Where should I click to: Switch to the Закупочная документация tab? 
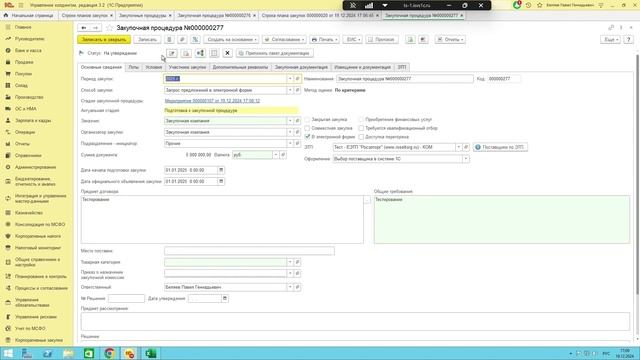(301, 67)
